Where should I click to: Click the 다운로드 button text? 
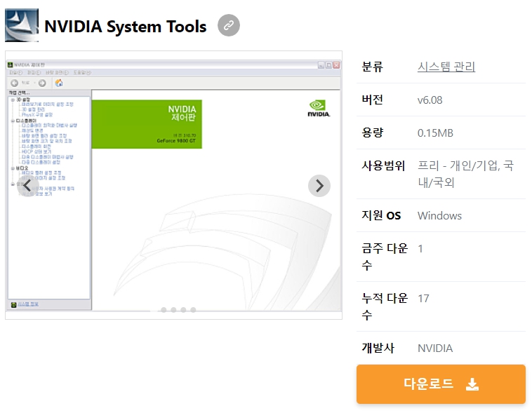[x=429, y=384]
